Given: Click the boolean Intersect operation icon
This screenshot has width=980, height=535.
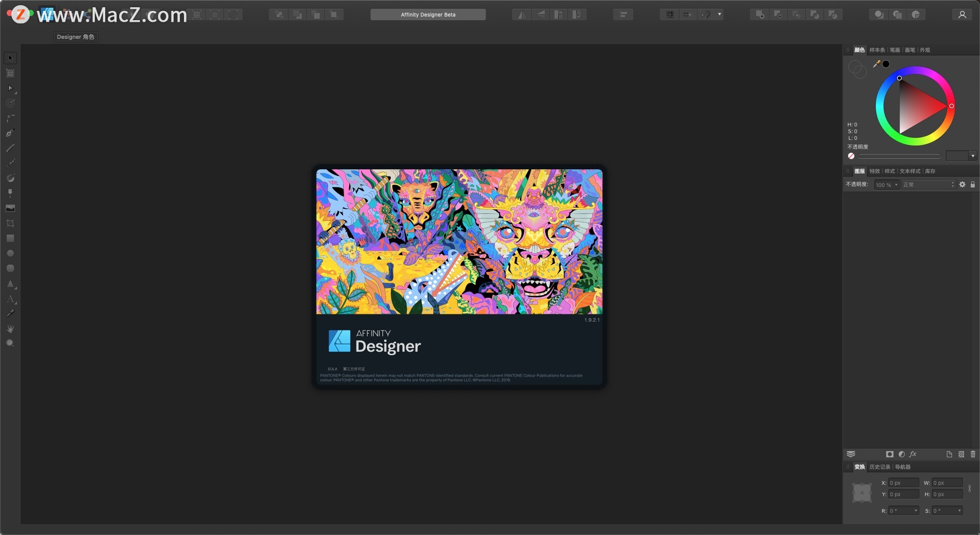Looking at the screenshot, I should [x=797, y=15].
